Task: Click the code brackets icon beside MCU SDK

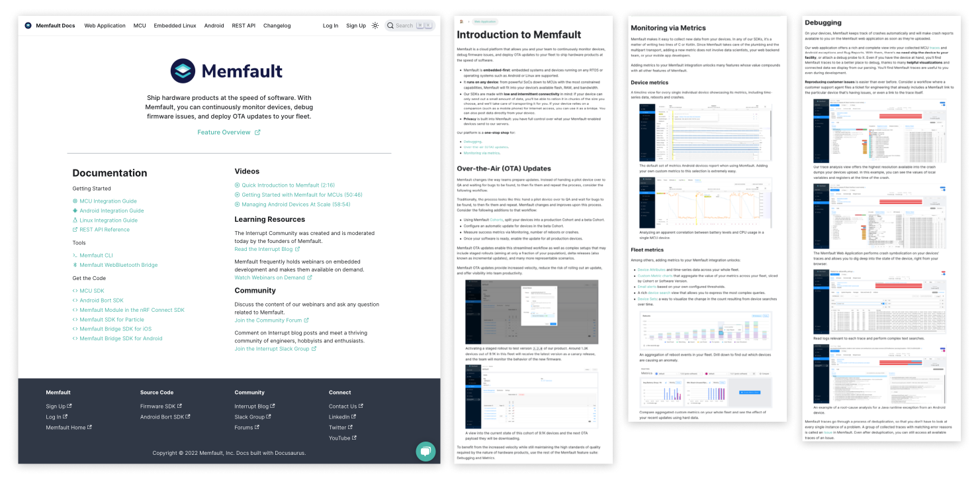Action: (x=75, y=291)
